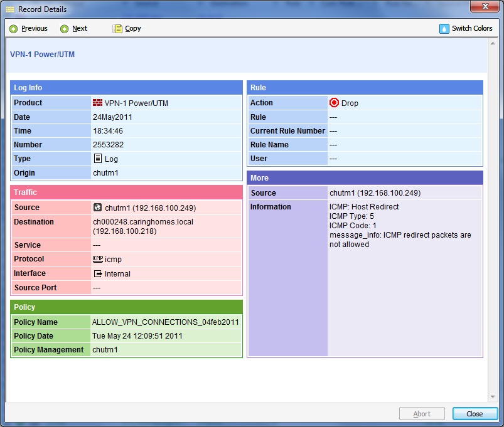Click the Drop action text
The image size is (504, 427).
coord(350,103)
